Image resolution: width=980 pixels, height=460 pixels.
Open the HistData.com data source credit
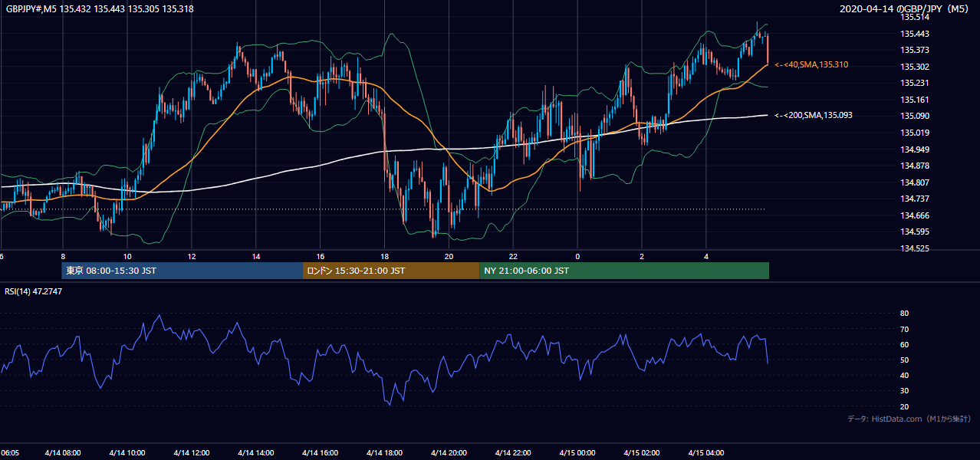[x=909, y=419]
